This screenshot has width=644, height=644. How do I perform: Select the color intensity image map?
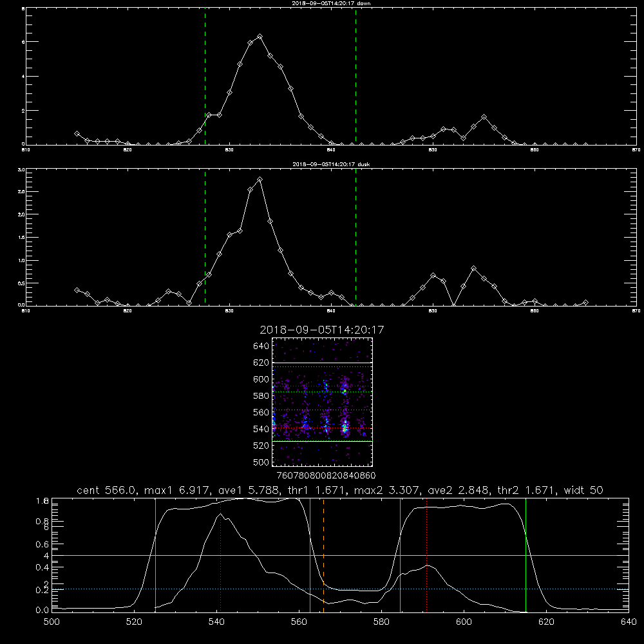click(x=323, y=402)
